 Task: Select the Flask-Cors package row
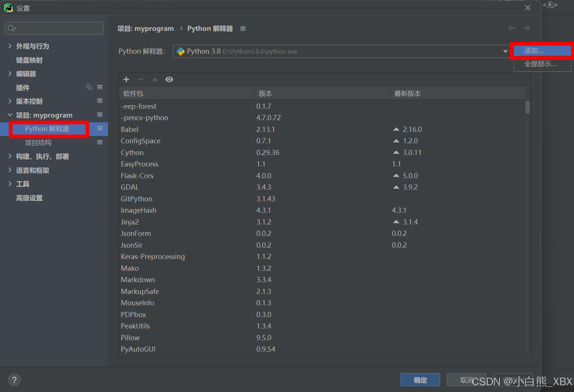pyautogui.click(x=322, y=176)
